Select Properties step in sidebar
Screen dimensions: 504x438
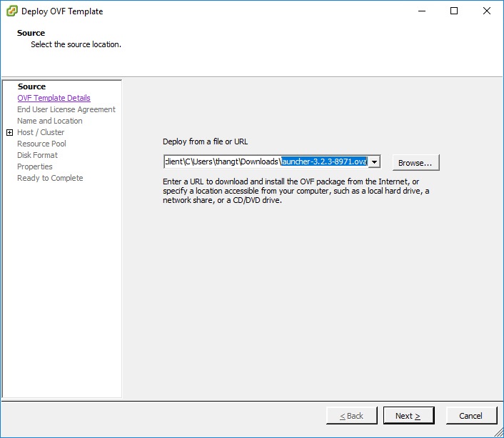click(x=35, y=166)
